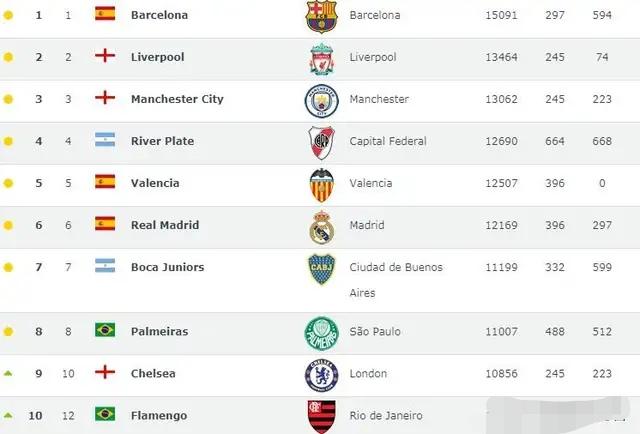Open the Flamengo striped crest
640x434 pixels.
coord(322,417)
